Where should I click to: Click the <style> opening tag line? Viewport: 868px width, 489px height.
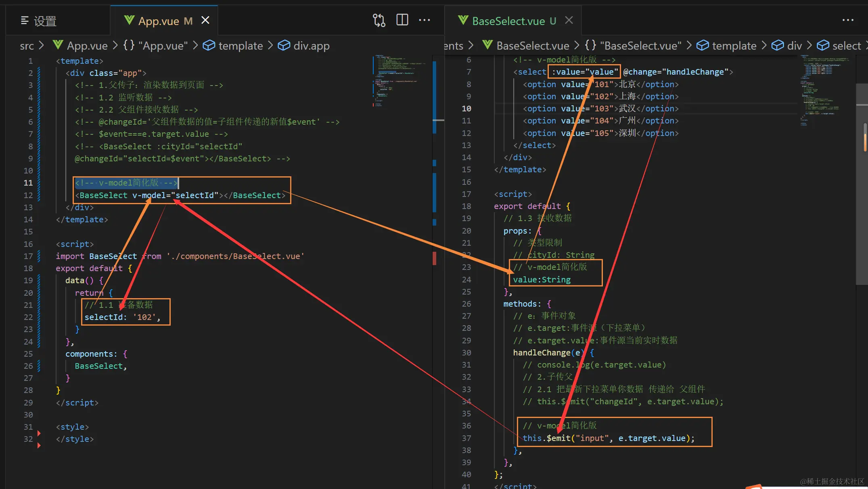coord(72,427)
